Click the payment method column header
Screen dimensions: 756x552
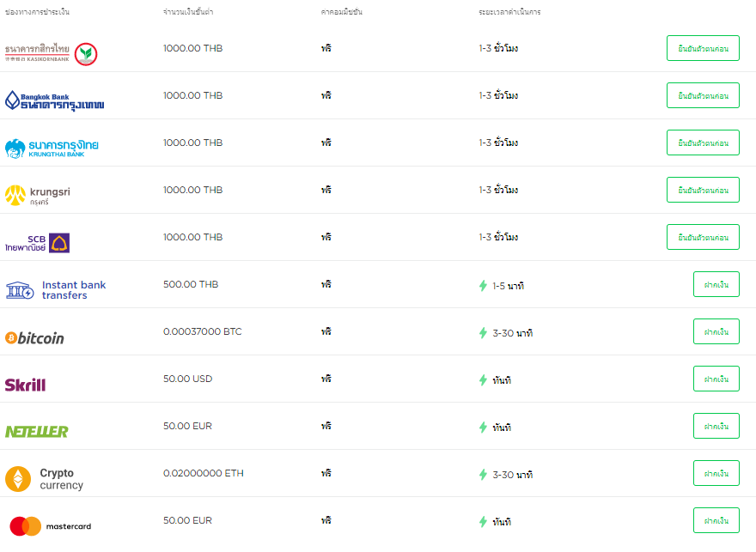[37, 11]
